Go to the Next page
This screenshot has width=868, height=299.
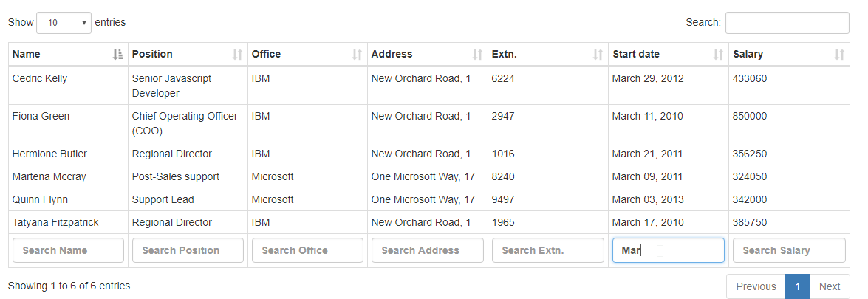(830, 286)
